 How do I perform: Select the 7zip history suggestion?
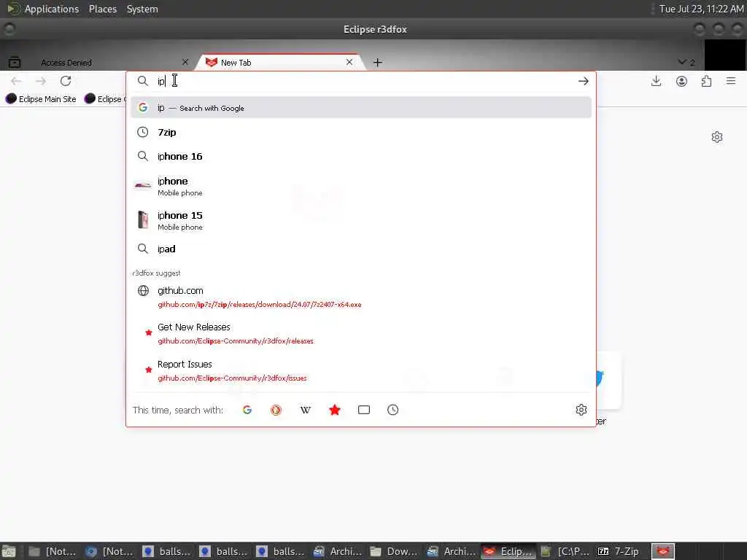coord(361,133)
